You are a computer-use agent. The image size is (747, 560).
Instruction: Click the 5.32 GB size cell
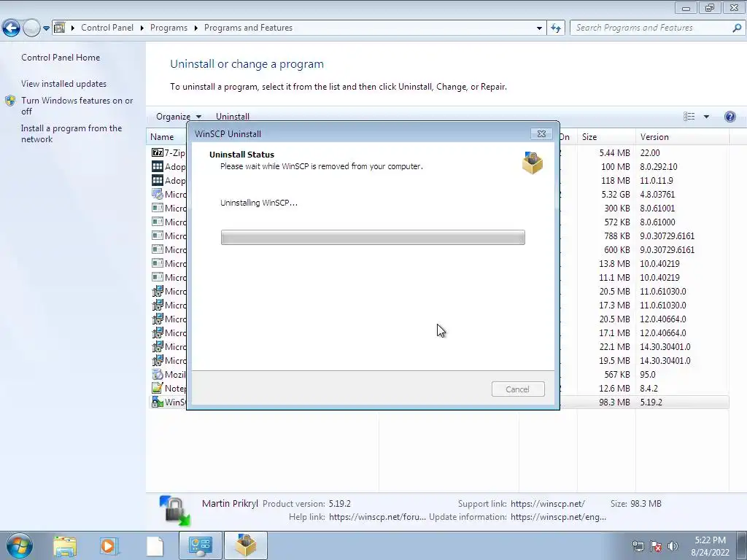point(615,194)
